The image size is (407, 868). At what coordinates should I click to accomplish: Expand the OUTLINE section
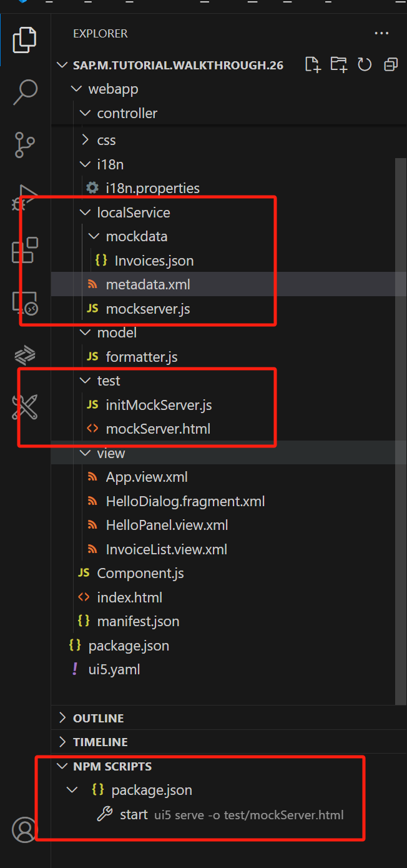(x=98, y=718)
